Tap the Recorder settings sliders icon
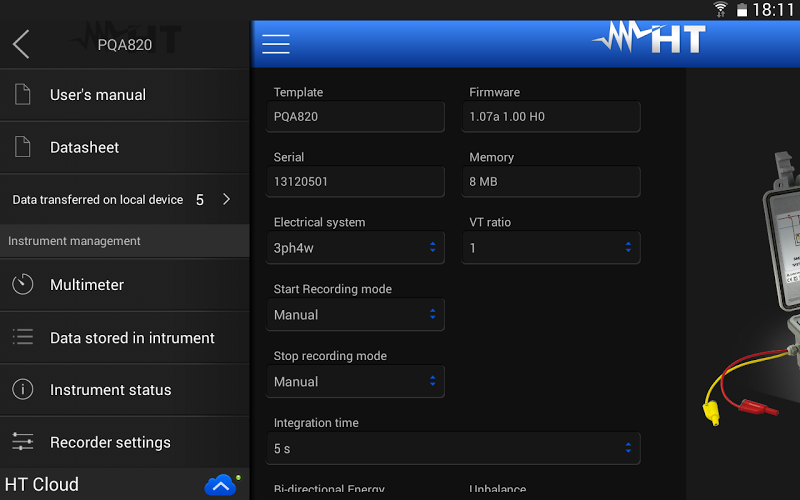 (x=22, y=442)
